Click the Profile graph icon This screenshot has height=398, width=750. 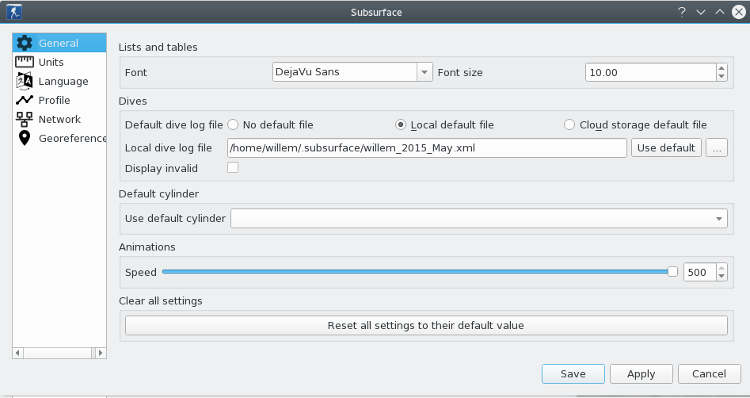tap(24, 100)
